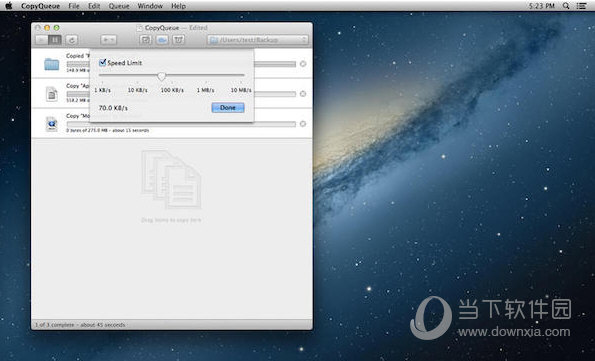Open the CopyQueue application menu
This screenshot has width=595, height=361.
41,6
